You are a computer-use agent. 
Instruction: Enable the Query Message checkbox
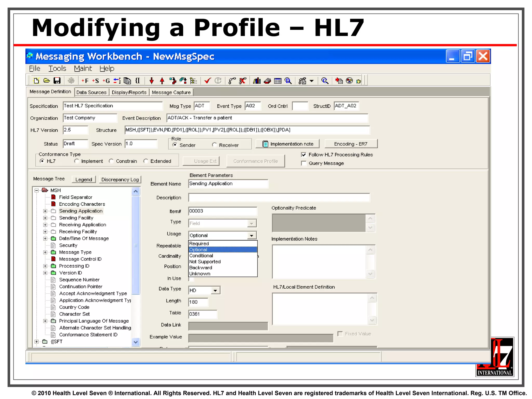point(304,163)
